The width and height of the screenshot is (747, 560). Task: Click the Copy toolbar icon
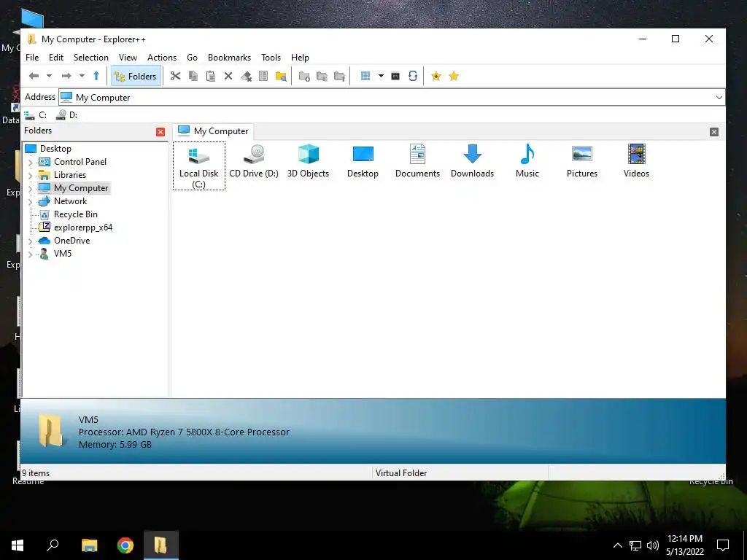[x=193, y=76]
